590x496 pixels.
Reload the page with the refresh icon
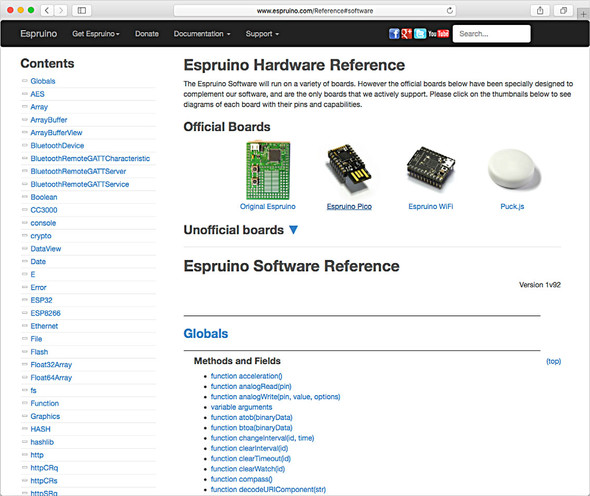[450, 11]
